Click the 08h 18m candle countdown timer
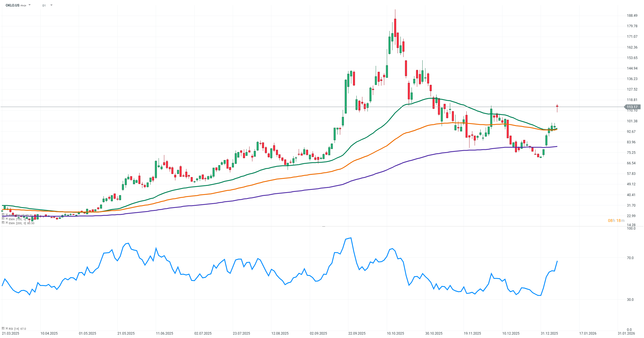Viewport: 644px width, 338px height. [616, 221]
